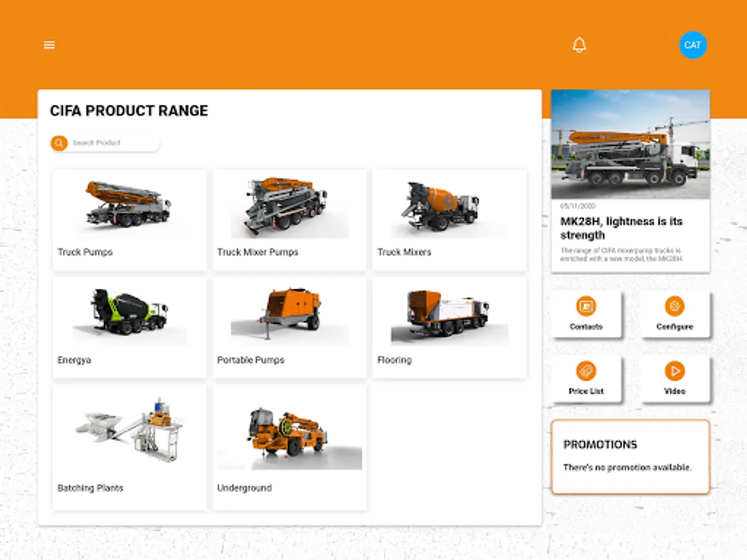
Task: Click the PROMOTIONS heading
Action: [x=600, y=445]
